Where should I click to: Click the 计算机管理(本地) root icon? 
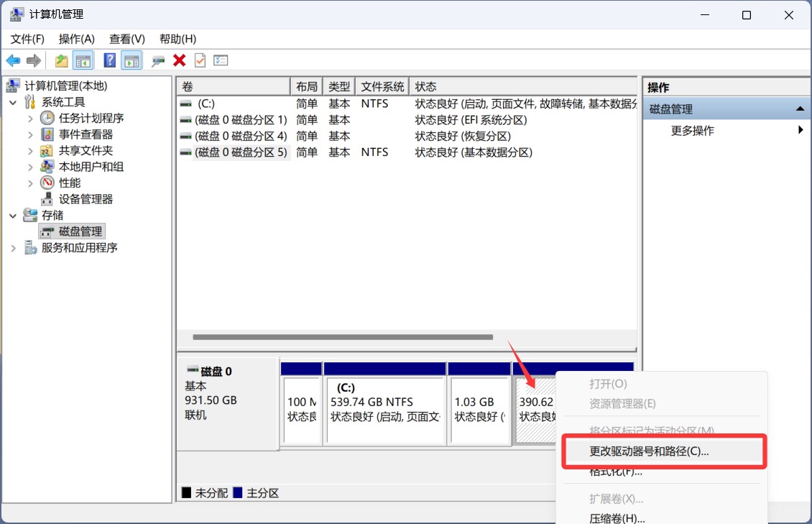click(x=14, y=86)
